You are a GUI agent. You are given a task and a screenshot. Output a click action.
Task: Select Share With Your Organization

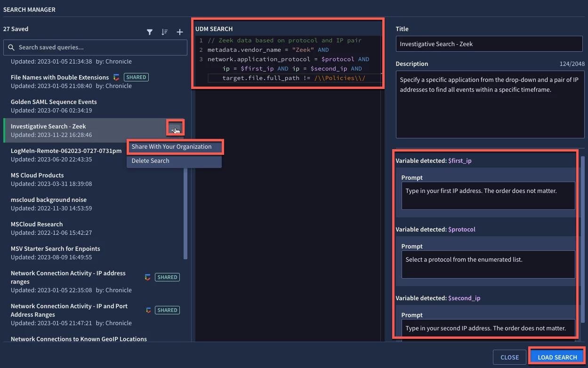coord(174,147)
